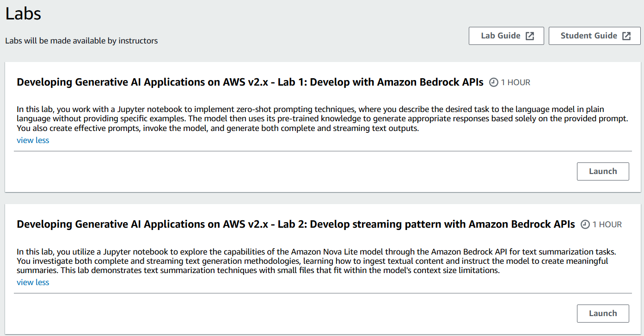
Task: Click the Lab 2 Amazon Nova Lite description
Action: pyautogui.click(x=317, y=261)
